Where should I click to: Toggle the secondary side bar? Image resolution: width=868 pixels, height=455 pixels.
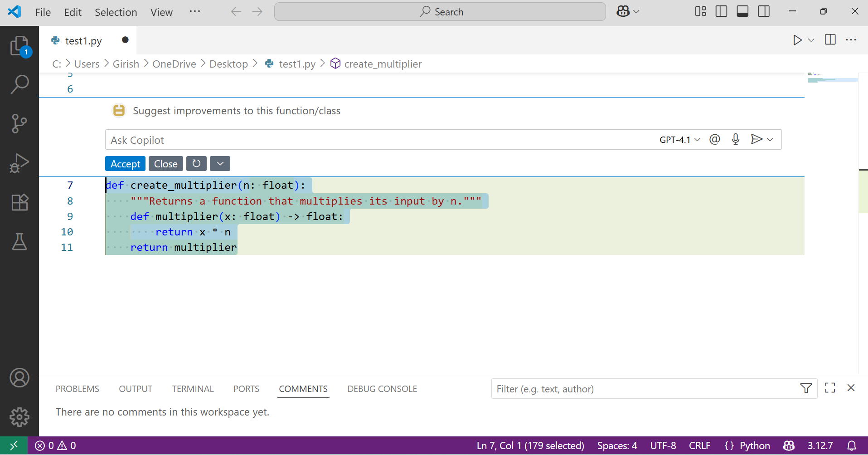764,11
